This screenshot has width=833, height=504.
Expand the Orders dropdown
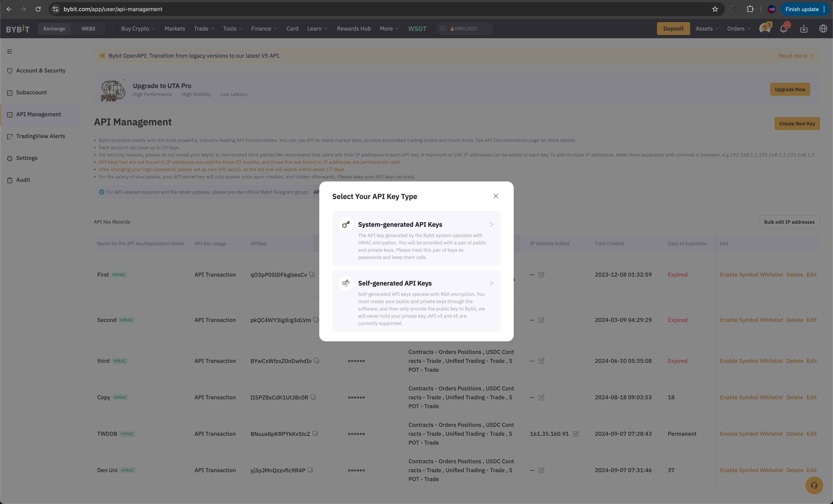click(x=739, y=29)
